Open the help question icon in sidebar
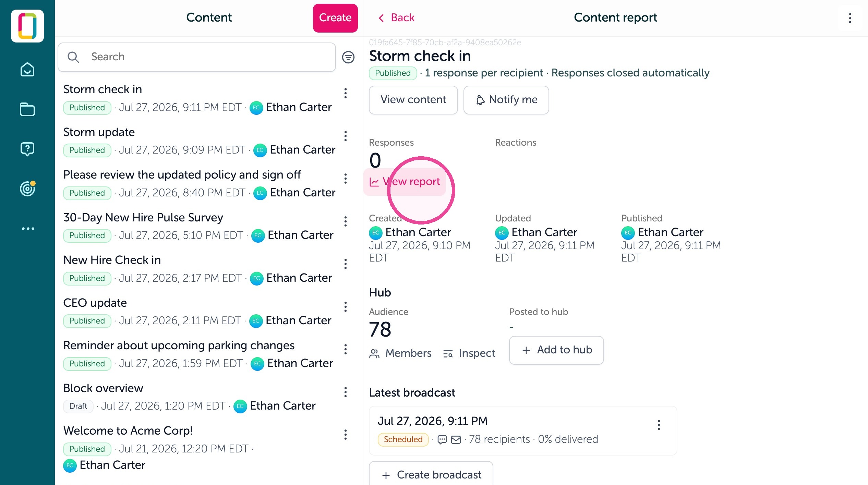868x485 pixels. [27, 149]
